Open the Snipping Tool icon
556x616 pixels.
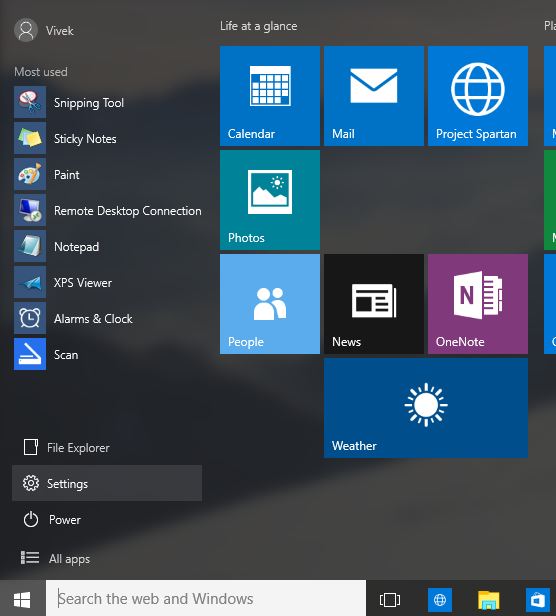click(x=30, y=102)
